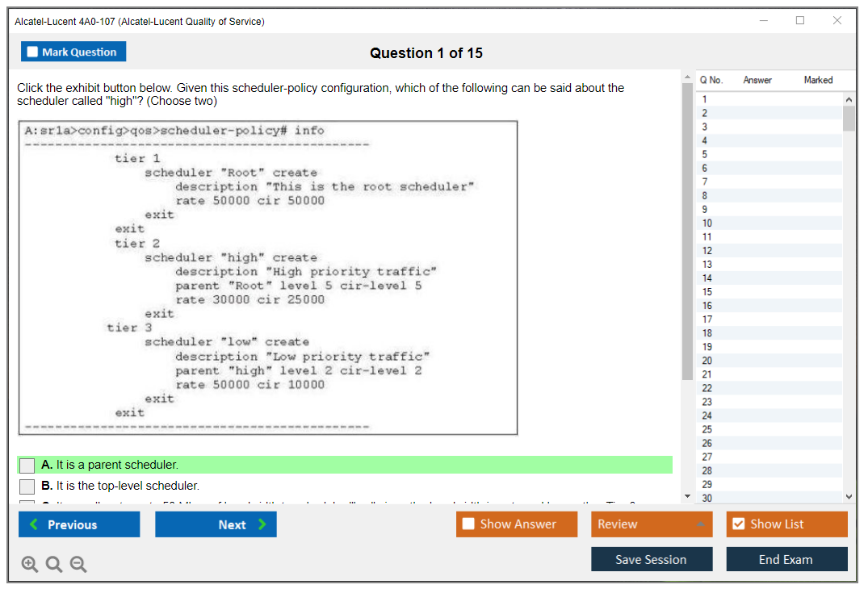The width and height of the screenshot is (868, 593).
Task: Click the End Exam button
Action: coord(786,560)
